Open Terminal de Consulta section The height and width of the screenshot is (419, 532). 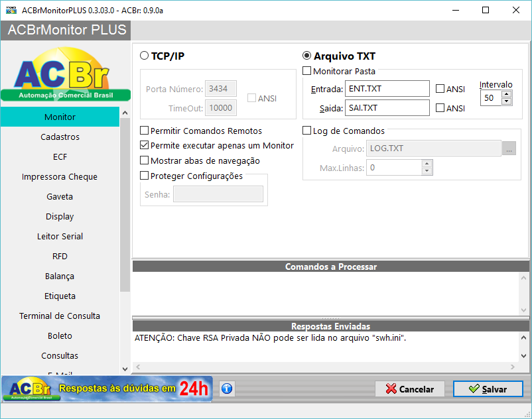(60, 316)
